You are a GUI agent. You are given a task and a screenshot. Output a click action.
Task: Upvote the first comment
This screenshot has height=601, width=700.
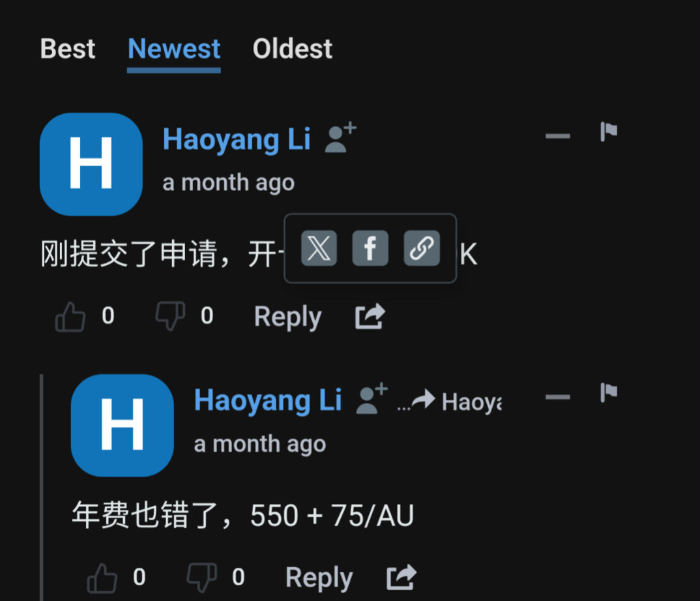[x=70, y=316]
